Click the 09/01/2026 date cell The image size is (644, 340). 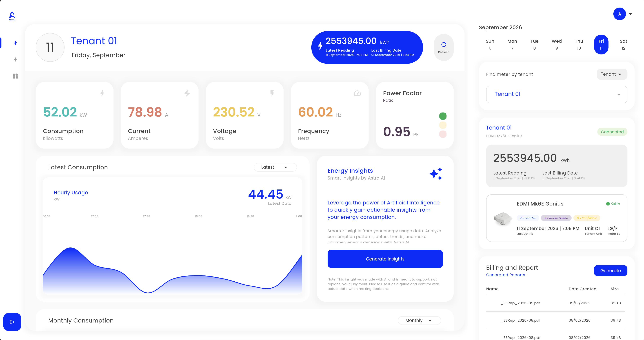point(579,303)
